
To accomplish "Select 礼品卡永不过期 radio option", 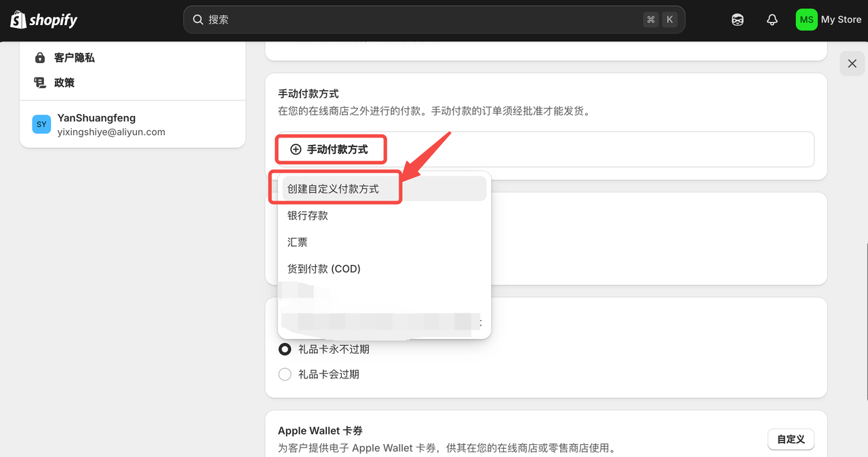I will (285, 349).
